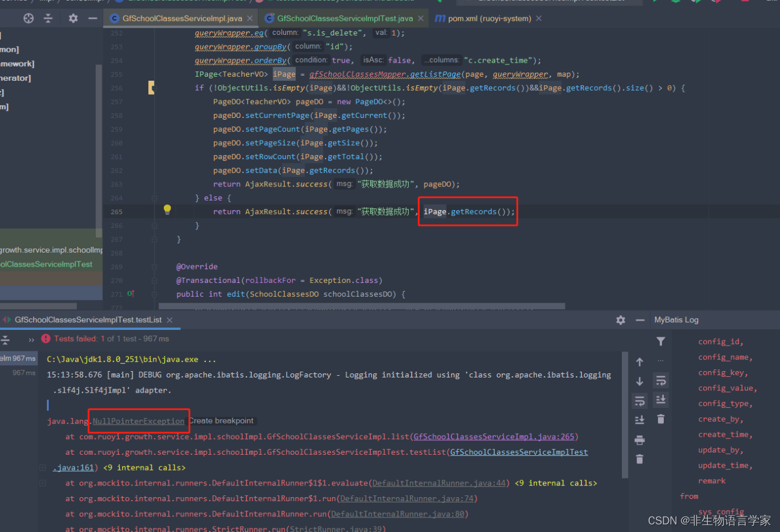The width and height of the screenshot is (780, 532).
Task: Select the olClassesServiceImplTest item in the left panel
Action: coord(46,264)
